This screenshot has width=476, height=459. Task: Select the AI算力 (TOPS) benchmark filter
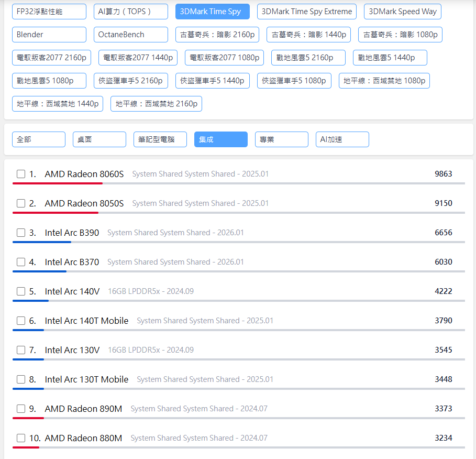(131, 12)
